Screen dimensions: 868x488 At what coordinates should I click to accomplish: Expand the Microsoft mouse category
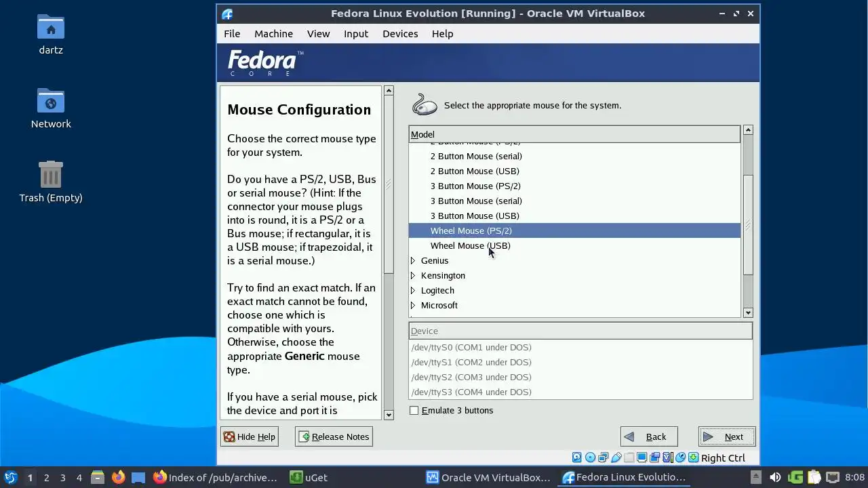tap(413, 305)
